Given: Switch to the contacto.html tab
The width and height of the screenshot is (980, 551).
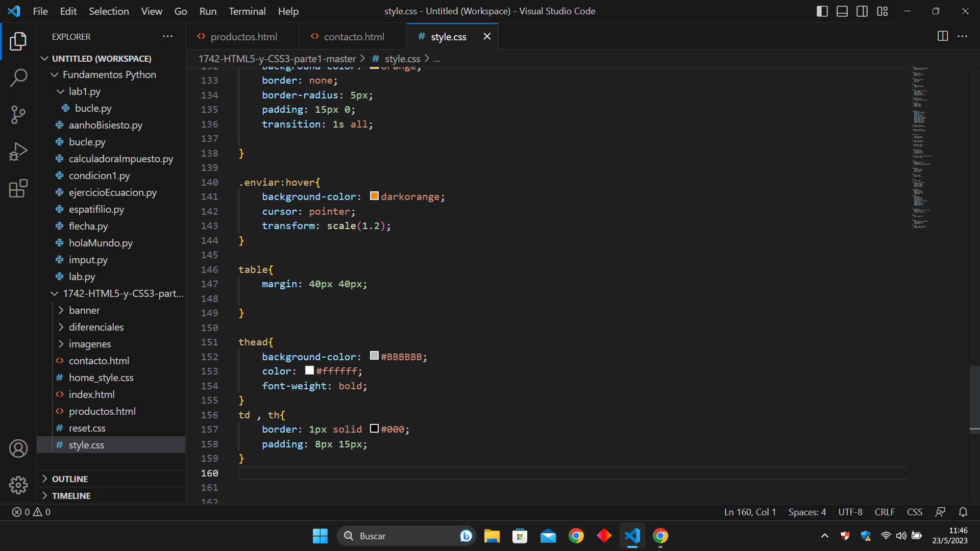Looking at the screenshot, I should pos(353,37).
